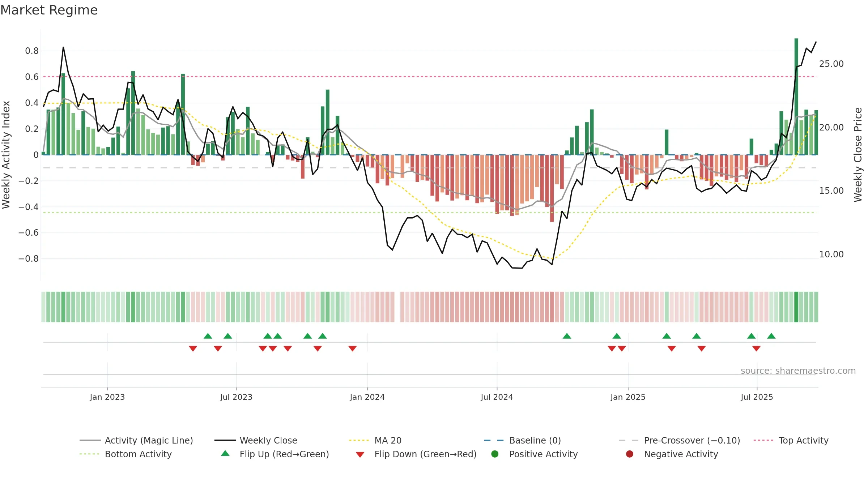
Task: Open the sharemaestro.com source text
Action: [x=798, y=371]
